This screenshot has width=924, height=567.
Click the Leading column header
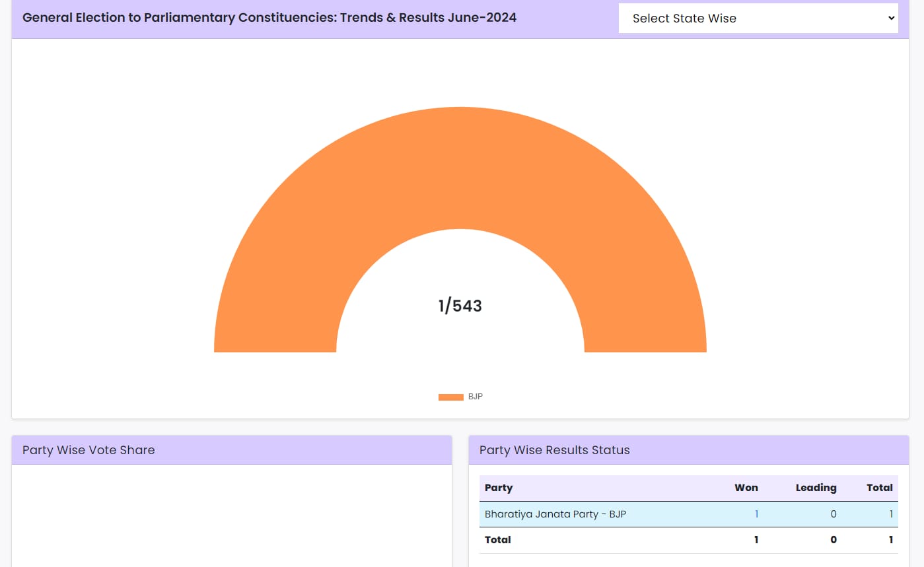click(x=816, y=488)
